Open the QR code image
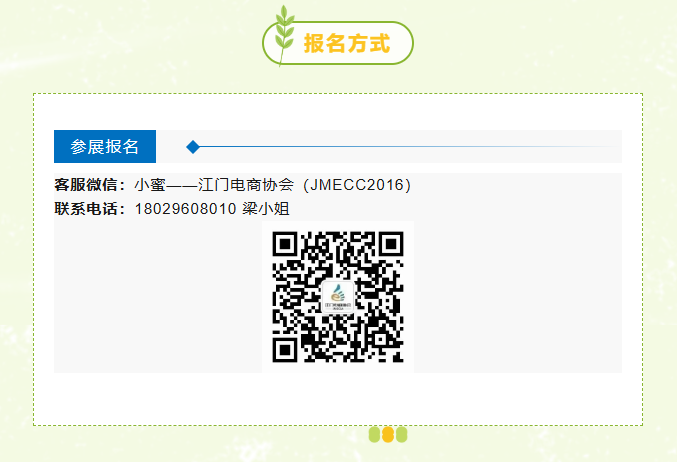680x464 pixels. point(339,298)
